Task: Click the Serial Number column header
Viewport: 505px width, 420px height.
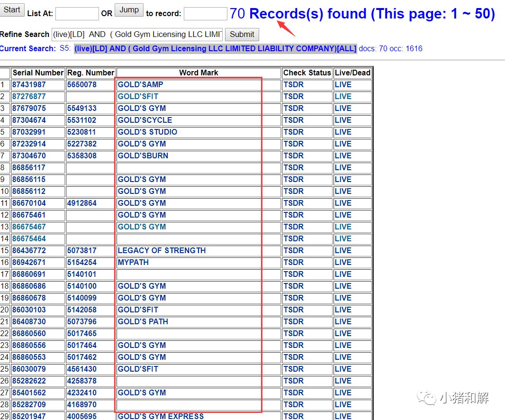Action: (x=38, y=73)
